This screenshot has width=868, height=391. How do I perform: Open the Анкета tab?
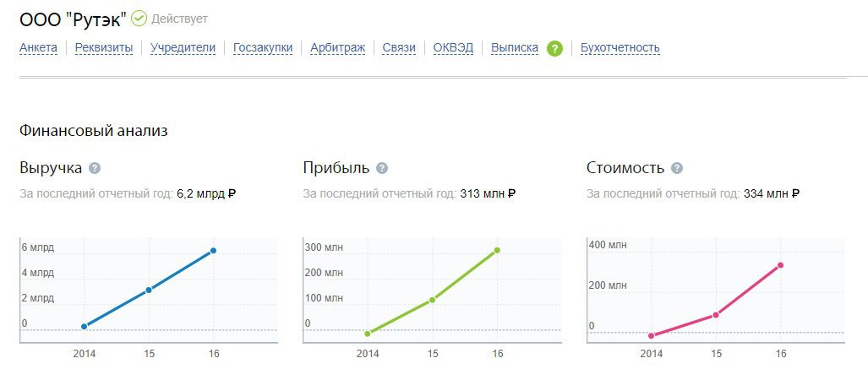(38, 47)
